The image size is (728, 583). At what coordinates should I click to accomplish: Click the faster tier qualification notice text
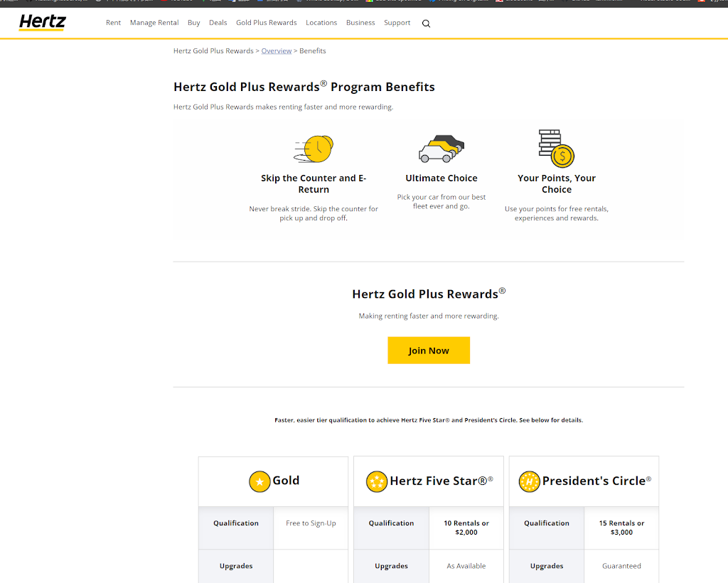(429, 420)
